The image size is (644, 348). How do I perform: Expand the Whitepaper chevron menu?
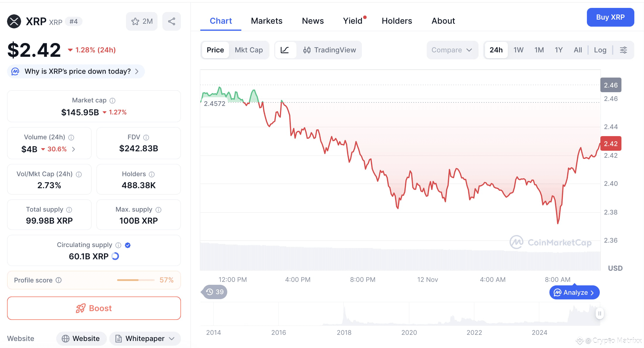[x=171, y=338]
